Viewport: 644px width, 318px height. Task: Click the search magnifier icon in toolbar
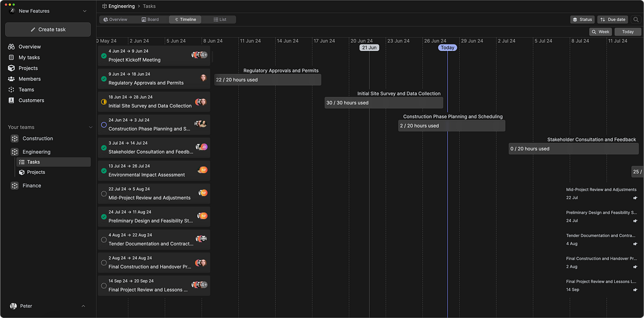point(636,20)
